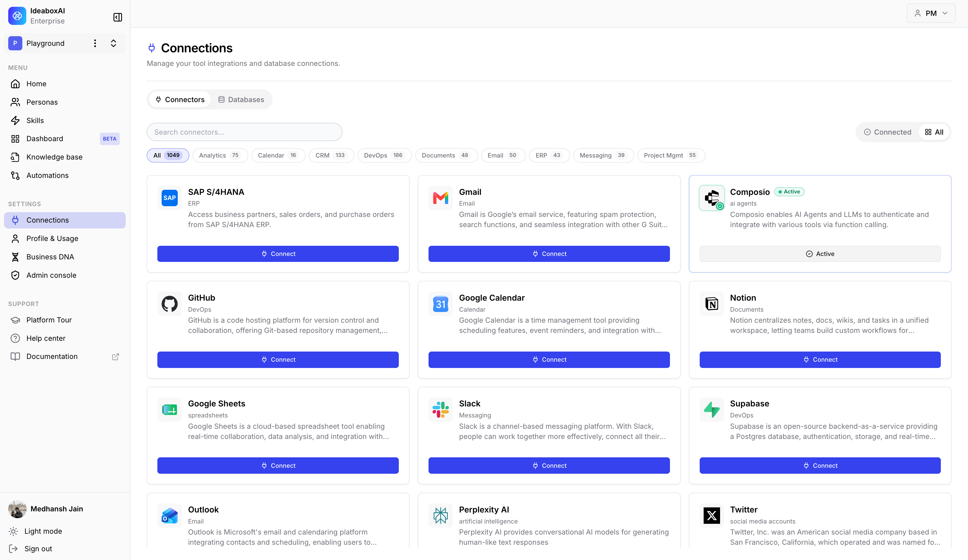Click Sign out
Screen dimensions: 968x560
pos(30,549)
